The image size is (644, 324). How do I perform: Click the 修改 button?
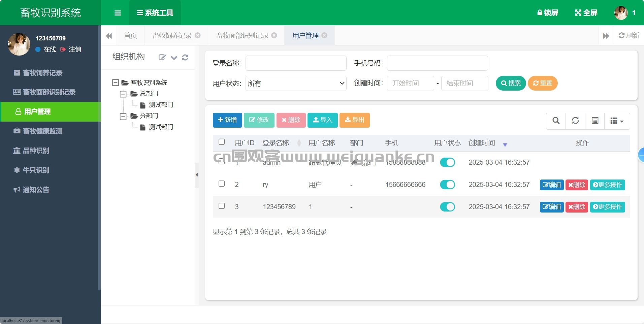[259, 120]
